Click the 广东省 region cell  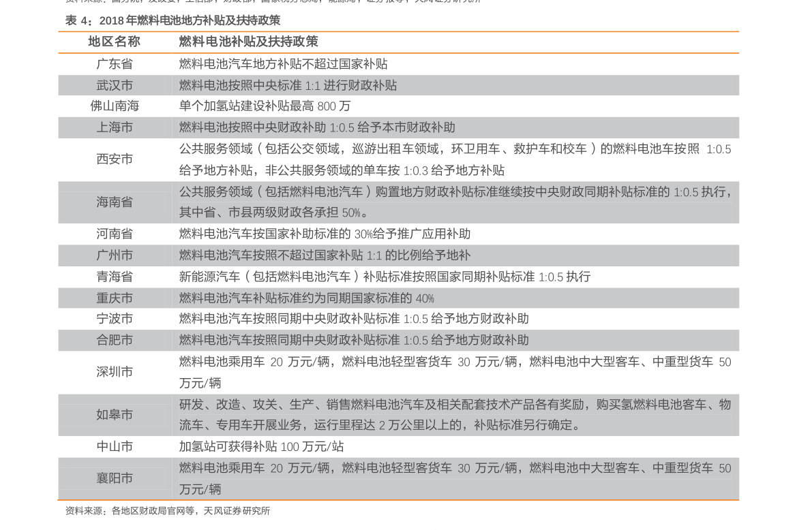[x=115, y=63]
